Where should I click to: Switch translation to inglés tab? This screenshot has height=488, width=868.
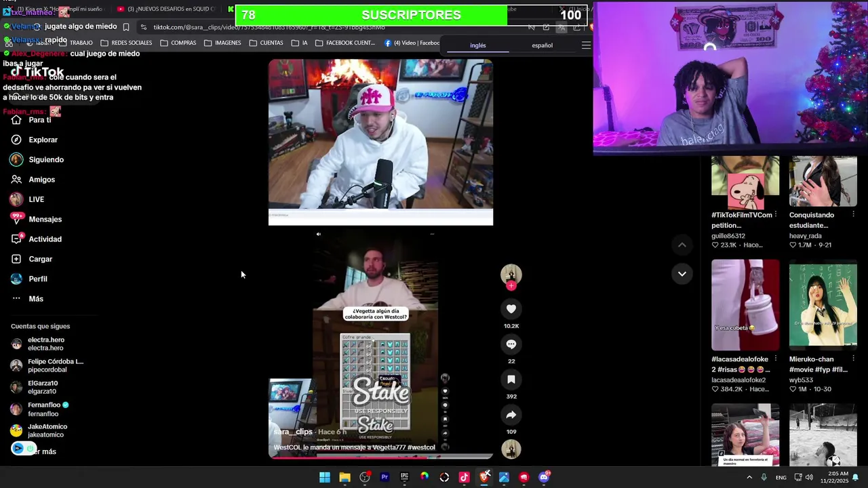pyautogui.click(x=478, y=45)
